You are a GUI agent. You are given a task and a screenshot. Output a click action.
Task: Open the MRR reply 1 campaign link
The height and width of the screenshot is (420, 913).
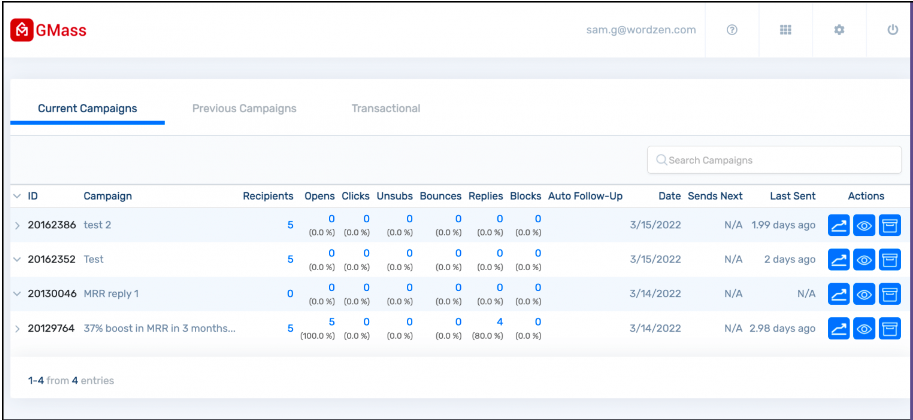(x=111, y=294)
